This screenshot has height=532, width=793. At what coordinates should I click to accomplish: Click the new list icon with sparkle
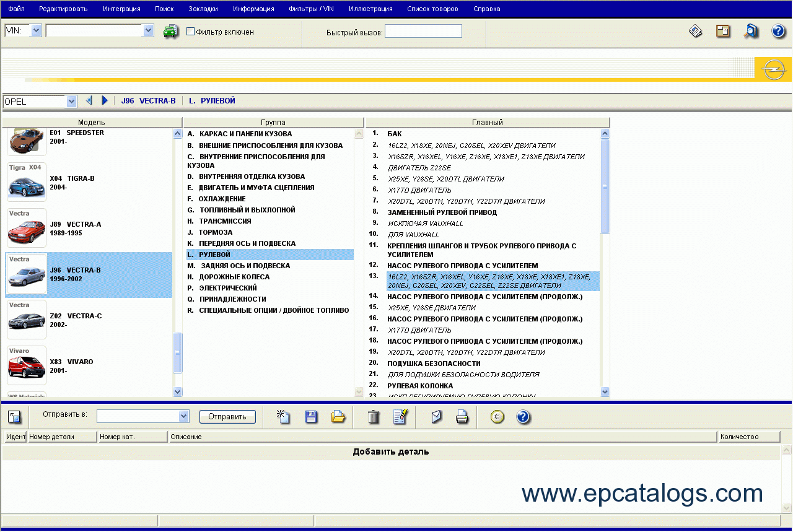point(284,417)
